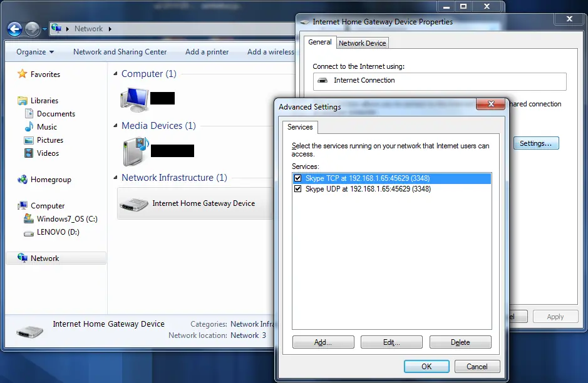Click the router icon in details pane
588x383 pixels.
tap(30, 331)
